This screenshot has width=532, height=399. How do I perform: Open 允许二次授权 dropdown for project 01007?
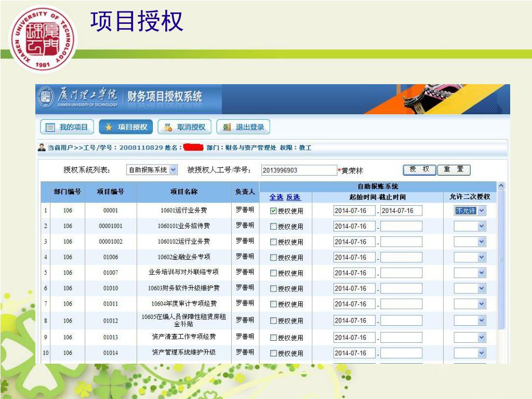[470, 273]
